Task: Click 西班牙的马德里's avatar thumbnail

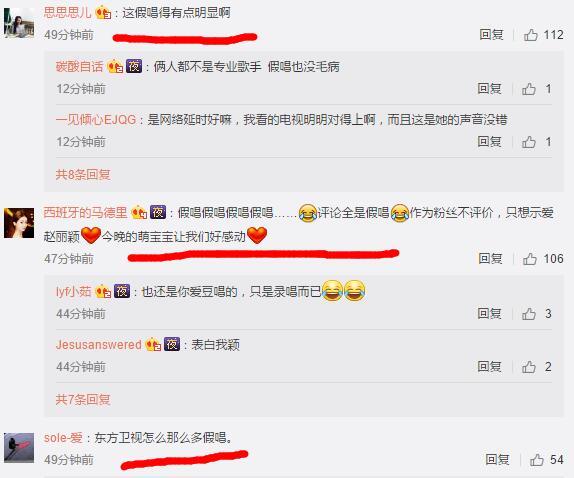Action: [x=19, y=223]
